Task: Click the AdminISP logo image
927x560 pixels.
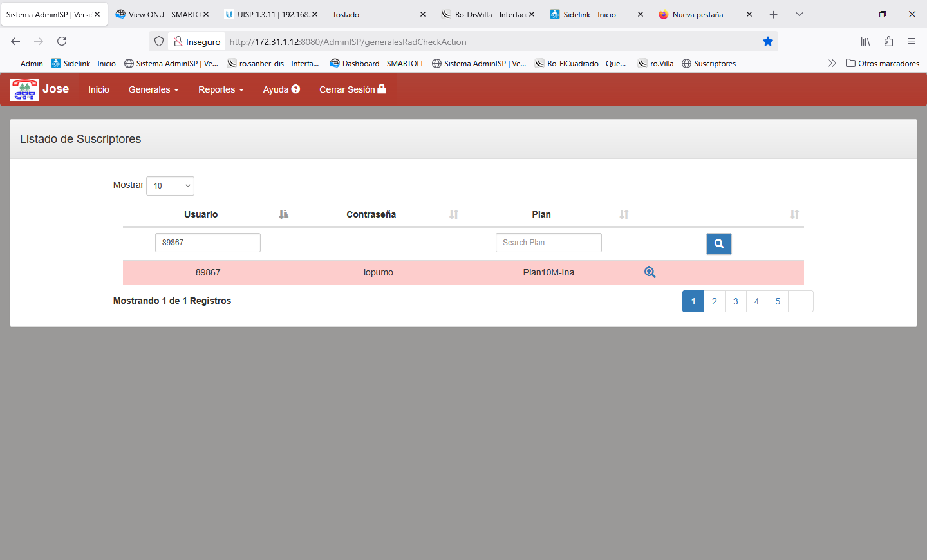Action: coord(24,89)
